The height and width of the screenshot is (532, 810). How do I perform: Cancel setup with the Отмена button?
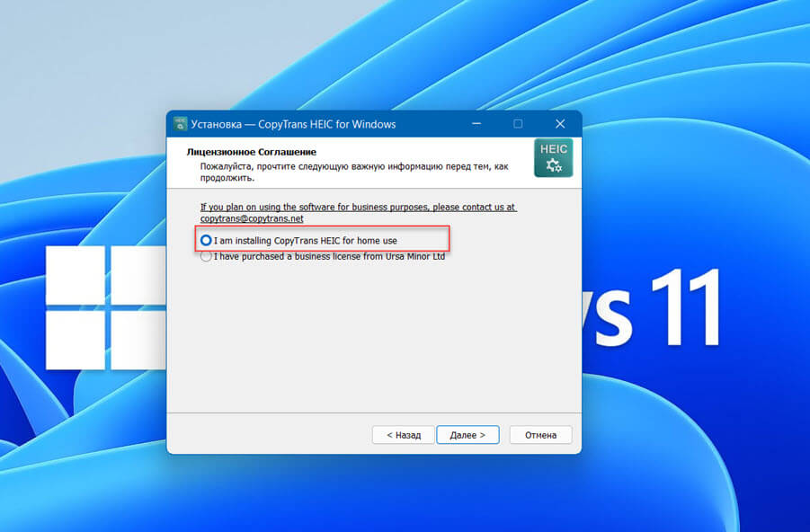pos(540,435)
